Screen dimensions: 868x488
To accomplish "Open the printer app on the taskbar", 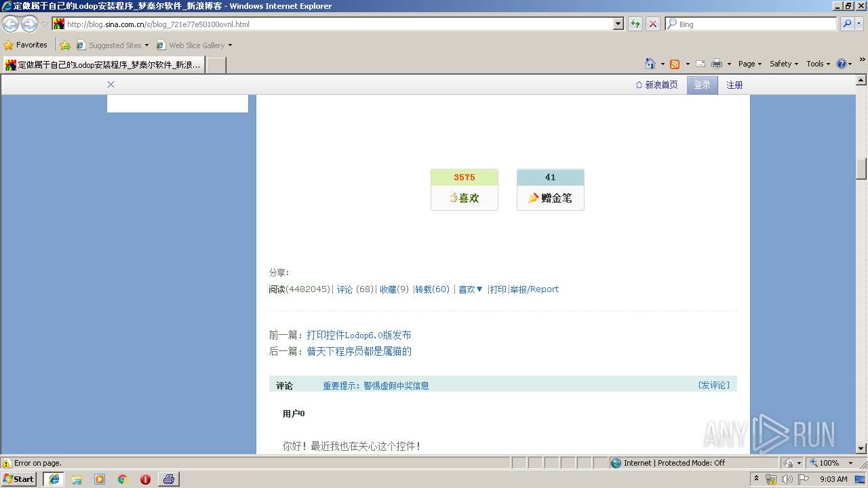I will pos(169,479).
